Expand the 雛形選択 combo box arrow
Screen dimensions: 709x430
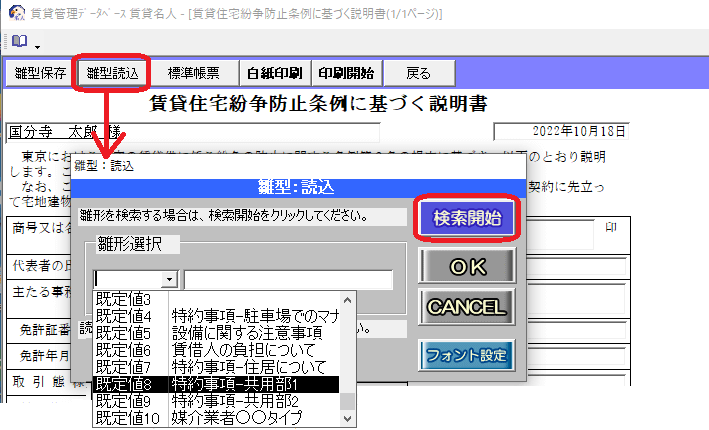[169, 280]
